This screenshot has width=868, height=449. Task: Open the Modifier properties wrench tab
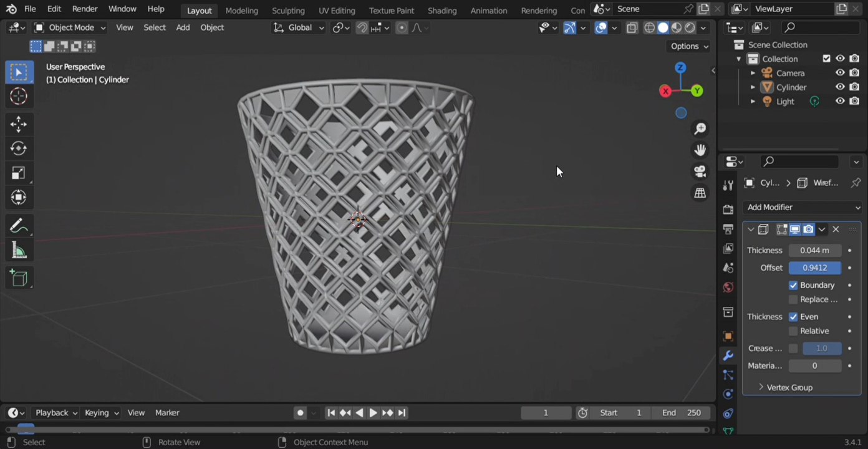pyautogui.click(x=728, y=356)
